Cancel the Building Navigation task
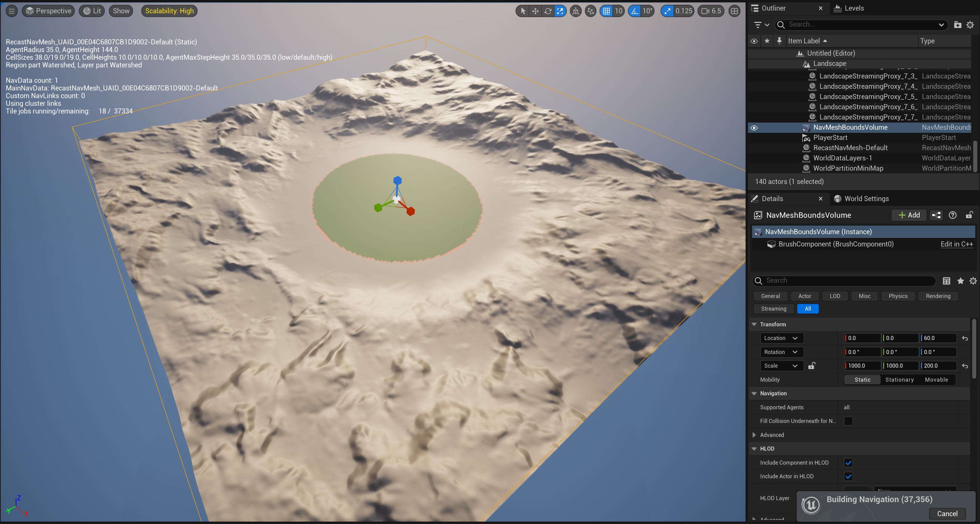Viewport: 980px width, 524px height. pyautogui.click(x=947, y=514)
